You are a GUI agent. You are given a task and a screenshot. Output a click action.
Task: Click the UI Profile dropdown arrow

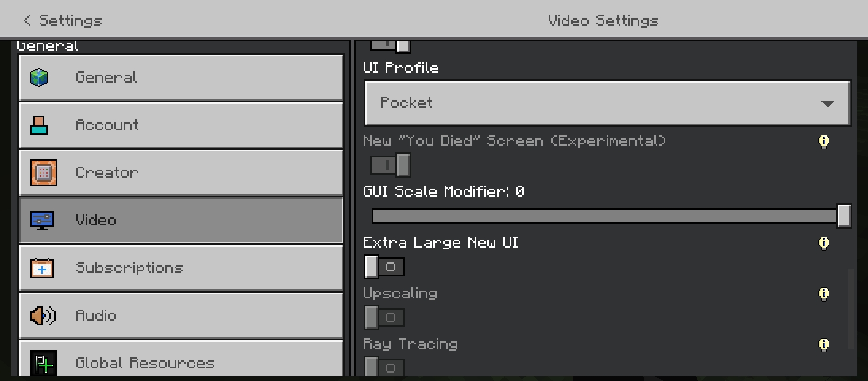tap(827, 104)
